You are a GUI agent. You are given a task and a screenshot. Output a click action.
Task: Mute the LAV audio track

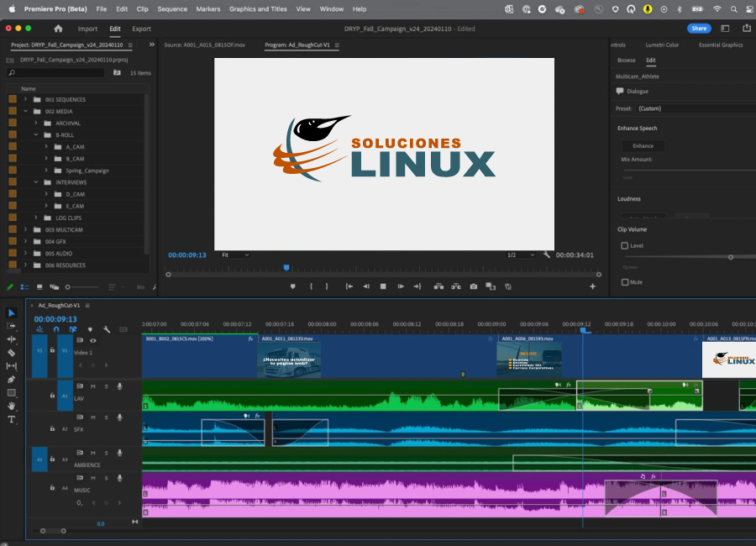coord(92,386)
